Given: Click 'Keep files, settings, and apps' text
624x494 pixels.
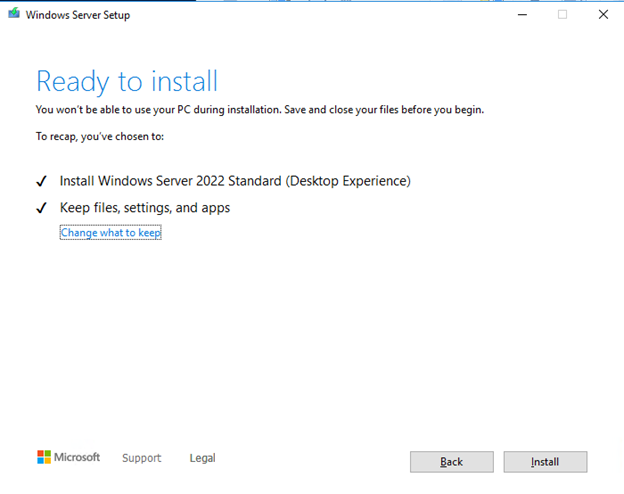Looking at the screenshot, I should 145,208.
